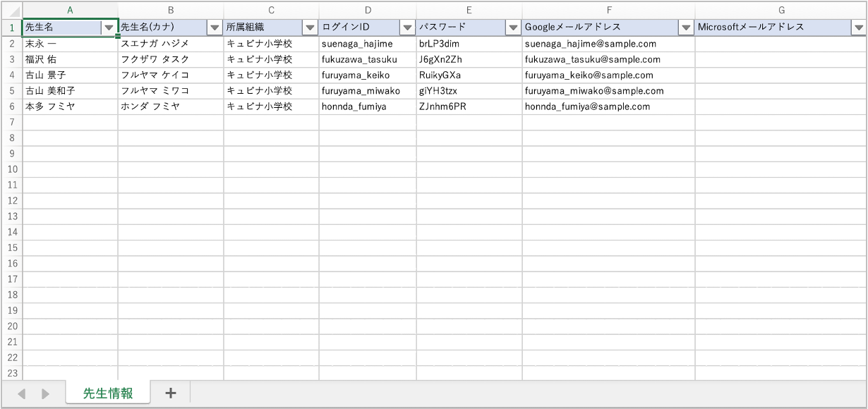Select column D header
Image resolution: width=868 pixels, height=409 pixels.
(368, 10)
